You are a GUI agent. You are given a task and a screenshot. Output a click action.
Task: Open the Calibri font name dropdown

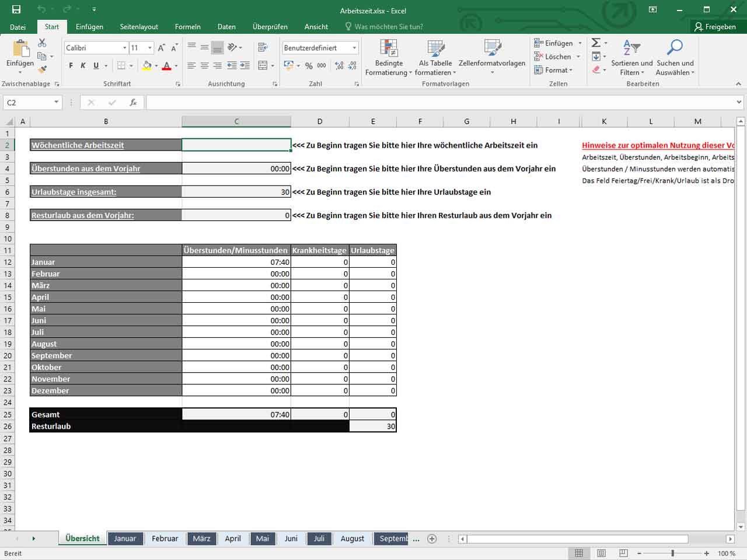tap(124, 48)
